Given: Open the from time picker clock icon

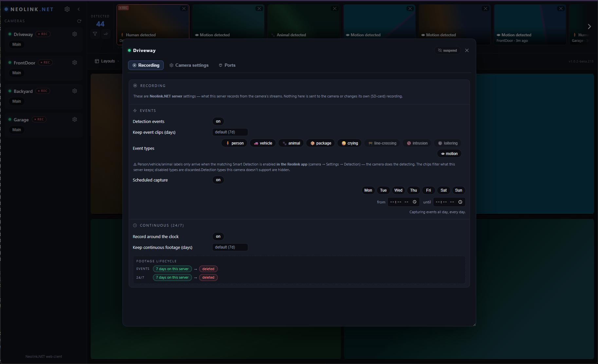Looking at the screenshot, I should click(415, 202).
